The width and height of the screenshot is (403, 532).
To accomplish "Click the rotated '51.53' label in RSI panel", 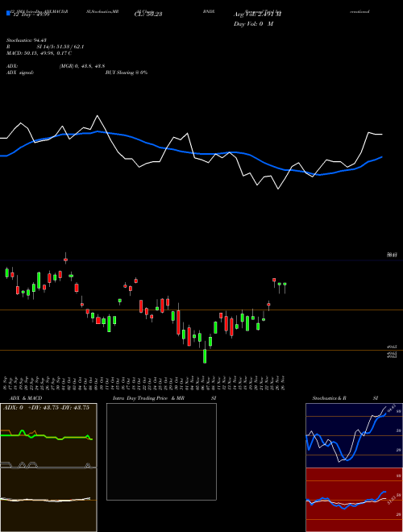I will coord(392,500).
